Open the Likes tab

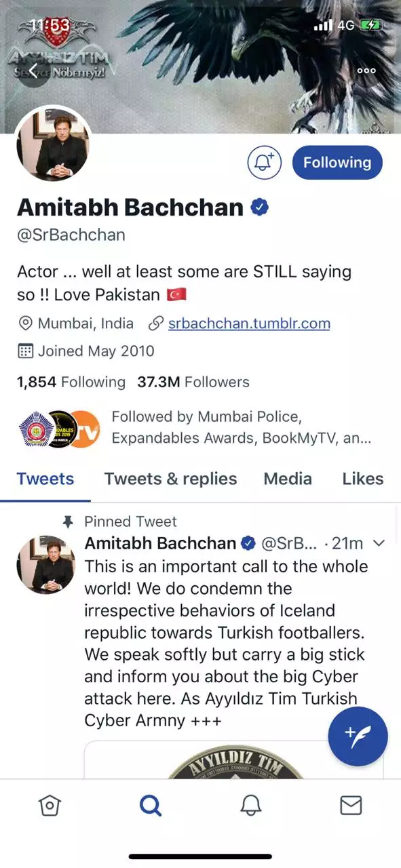pos(363,479)
